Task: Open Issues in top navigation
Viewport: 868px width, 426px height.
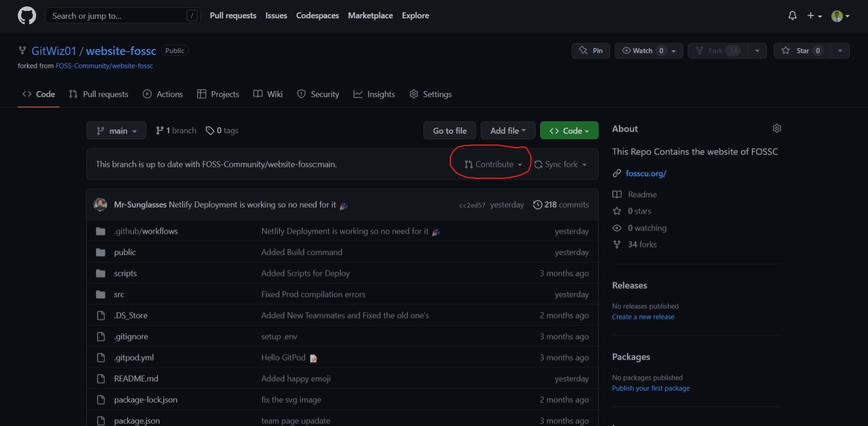Action: 276,15
